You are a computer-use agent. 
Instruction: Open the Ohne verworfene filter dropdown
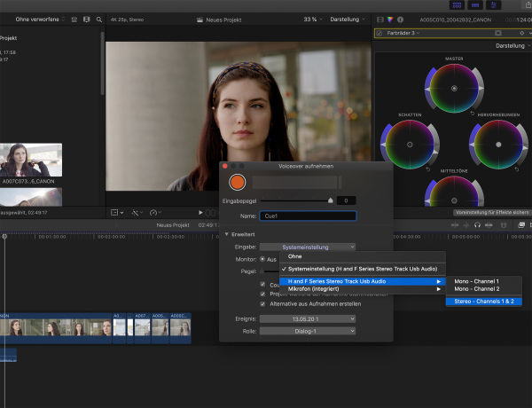pos(40,20)
